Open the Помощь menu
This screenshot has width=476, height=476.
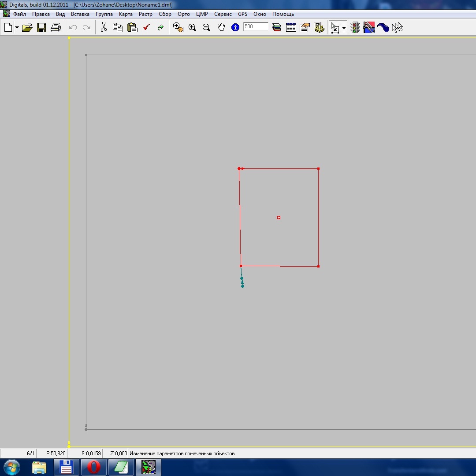283,14
